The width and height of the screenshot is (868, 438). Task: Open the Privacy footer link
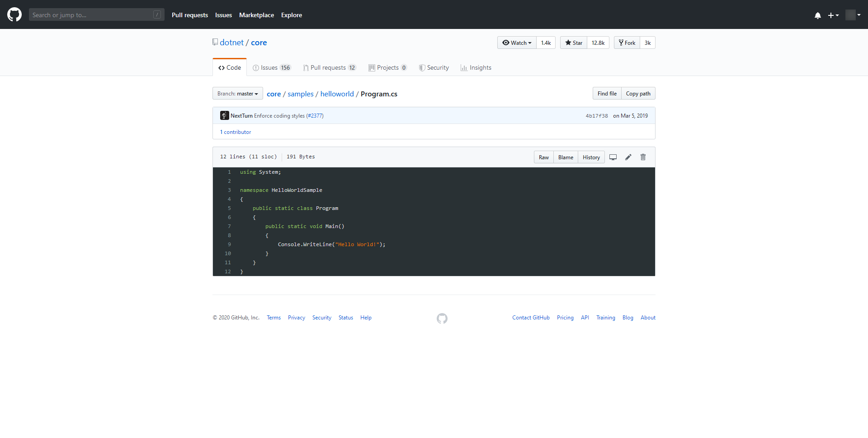(297, 318)
